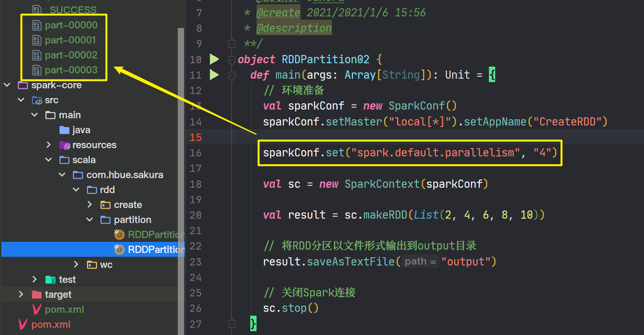Collapse the spark-core module node
Screen dimensions: 644x335
coord(7,85)
